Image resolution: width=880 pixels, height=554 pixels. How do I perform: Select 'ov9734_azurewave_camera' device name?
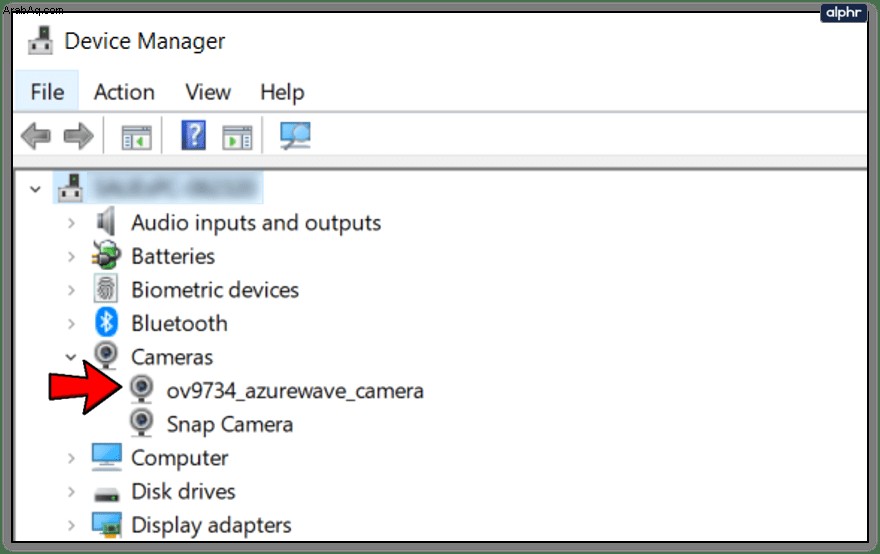(x=295, y=391)
